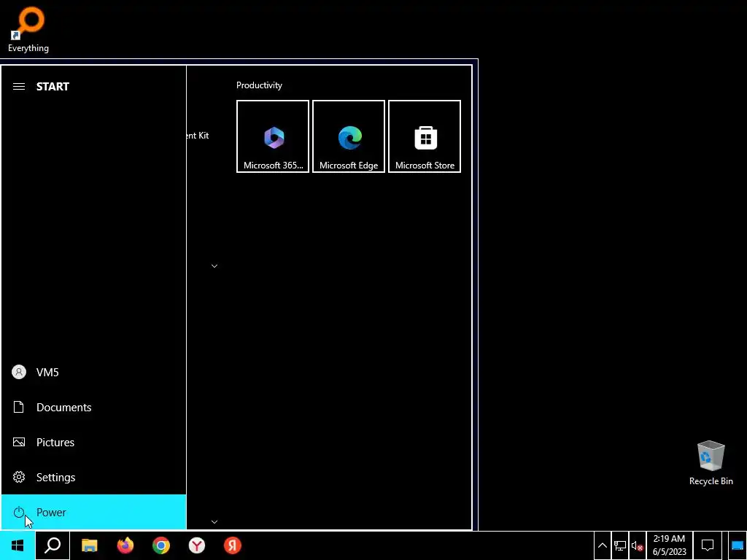Image resolution: width=747 pixels, height=560 pixels.
Task: Open taskbar Search magnifier
Action: (x=53, y=545)
